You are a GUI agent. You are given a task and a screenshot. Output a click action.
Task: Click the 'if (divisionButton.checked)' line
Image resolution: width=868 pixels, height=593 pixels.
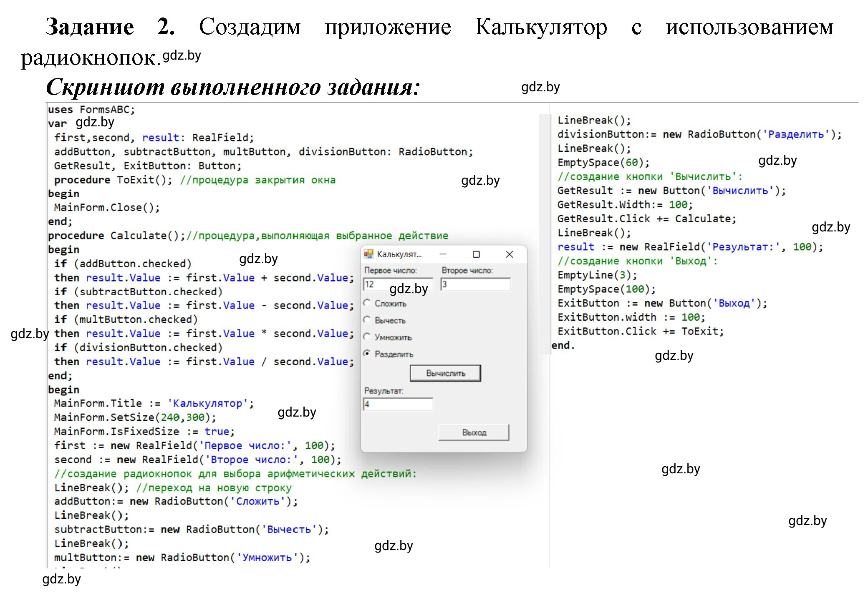[x=138, y=347]
